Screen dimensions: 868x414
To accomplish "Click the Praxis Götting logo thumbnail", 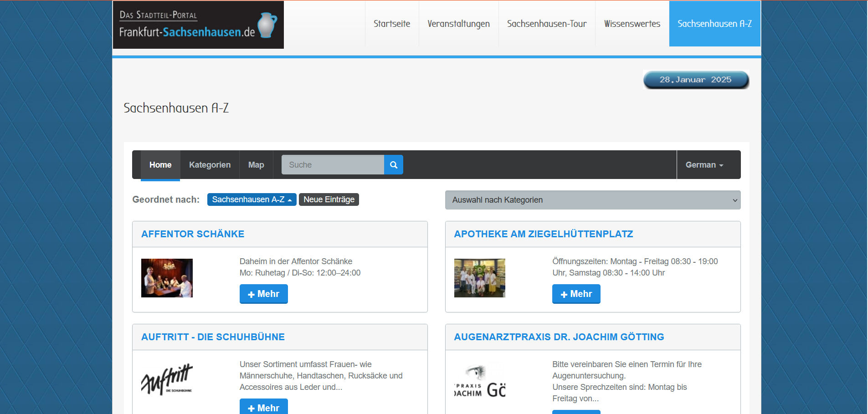I will (x=480, y=382).
